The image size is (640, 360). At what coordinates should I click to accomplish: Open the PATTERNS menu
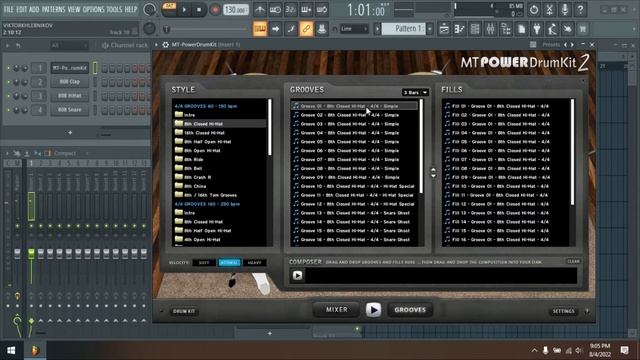click(53, 9)
